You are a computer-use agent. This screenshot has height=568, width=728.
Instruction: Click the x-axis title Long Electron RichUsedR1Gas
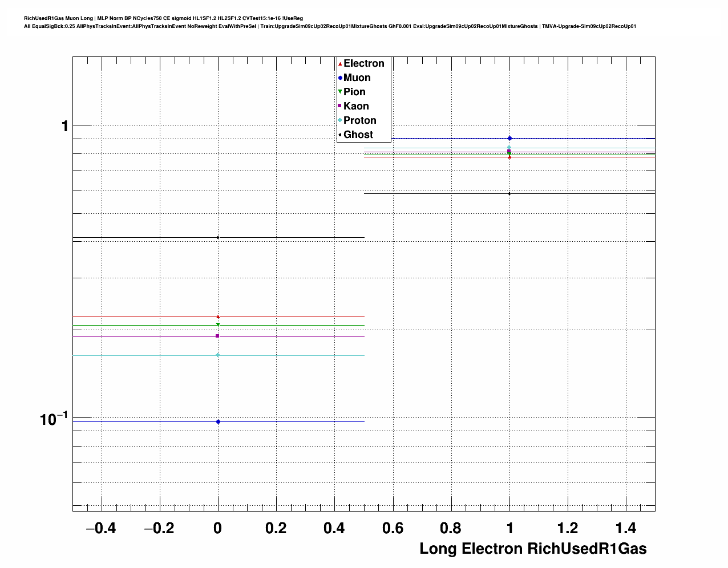(x=533, y=549)
